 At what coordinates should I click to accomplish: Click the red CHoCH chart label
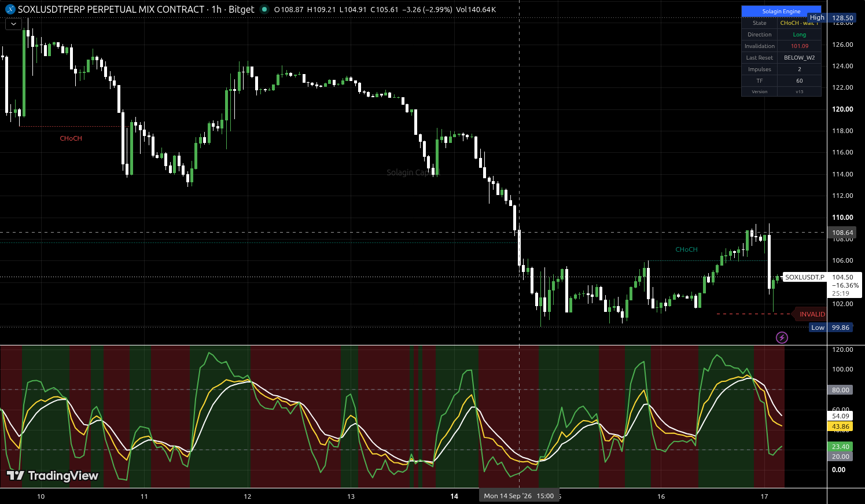71,138
